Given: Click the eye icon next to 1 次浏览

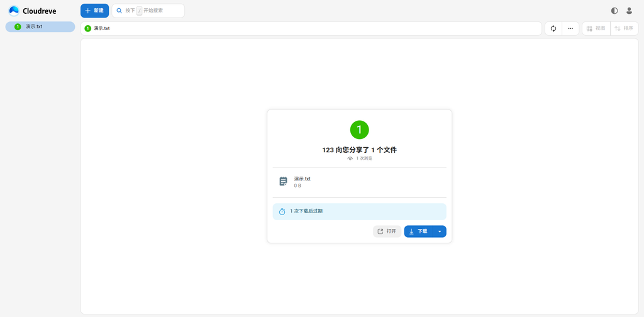Looking at the screenshot, I should (x=350, y=158).
